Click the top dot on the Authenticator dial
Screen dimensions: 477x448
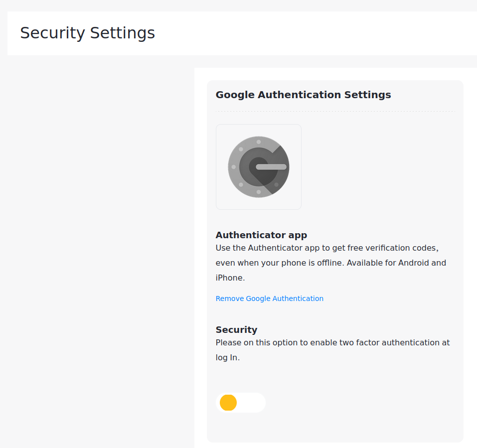[x=258, y=142]
